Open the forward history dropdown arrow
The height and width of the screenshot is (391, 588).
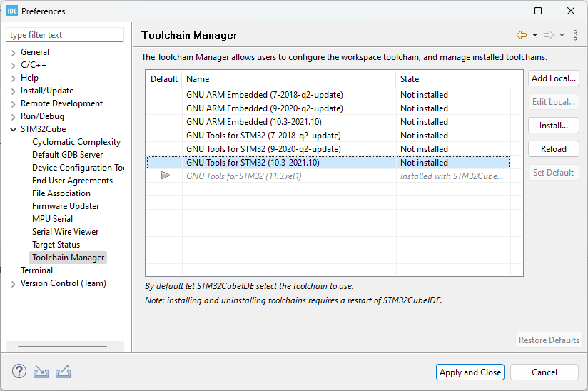[x=562, y=35]
